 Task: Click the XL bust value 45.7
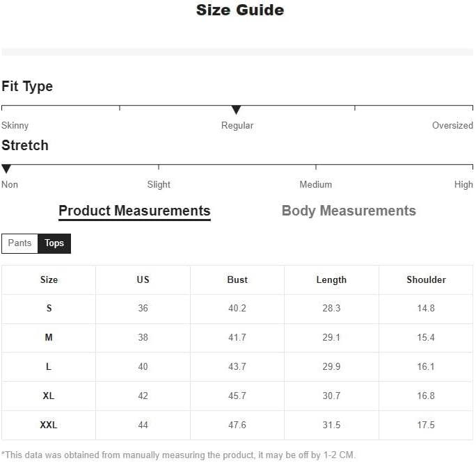(237, 396)
